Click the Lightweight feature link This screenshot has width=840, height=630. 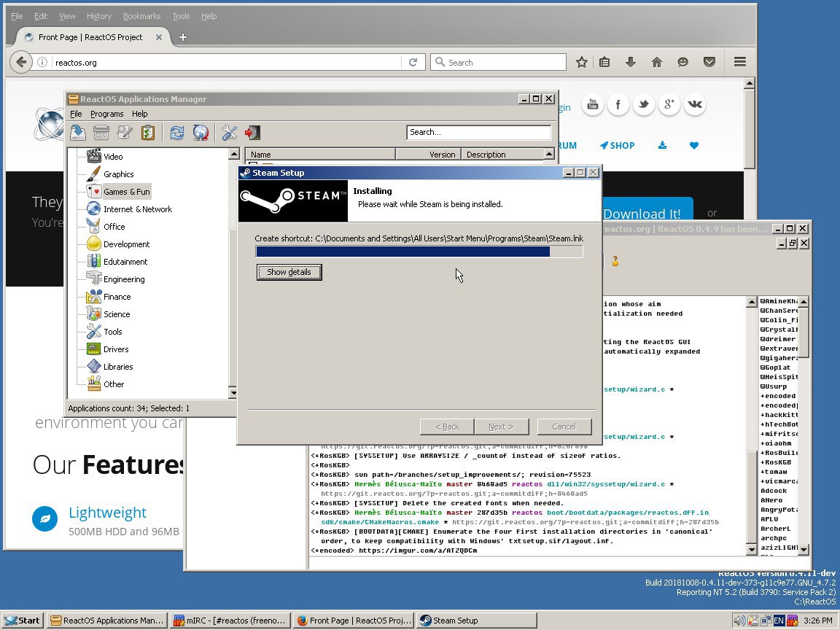click(x=107, y=513)
